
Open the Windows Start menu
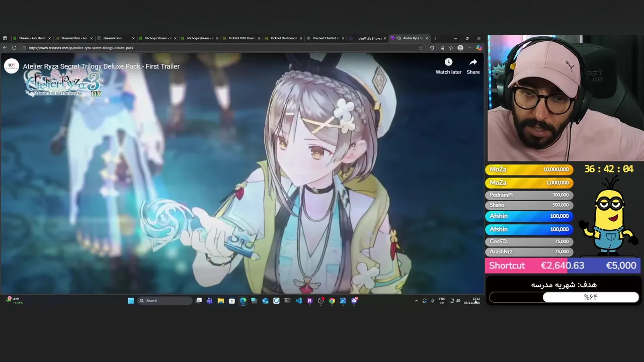tap(131, 301)
